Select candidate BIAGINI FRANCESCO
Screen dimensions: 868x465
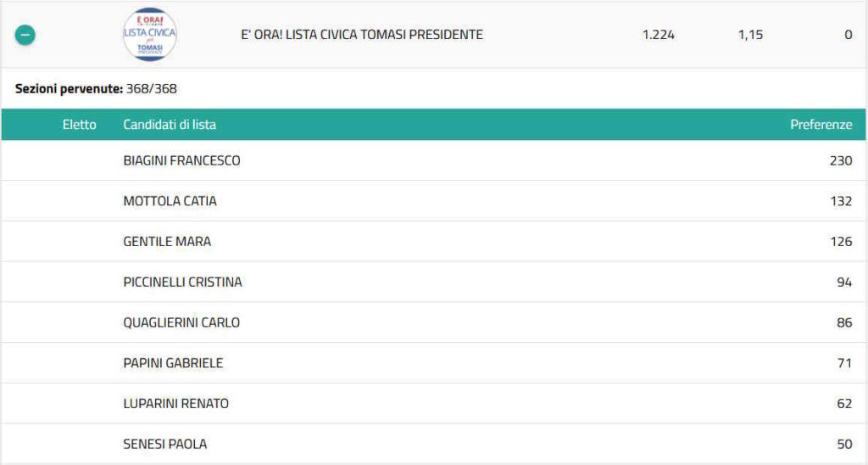[181, 160]
